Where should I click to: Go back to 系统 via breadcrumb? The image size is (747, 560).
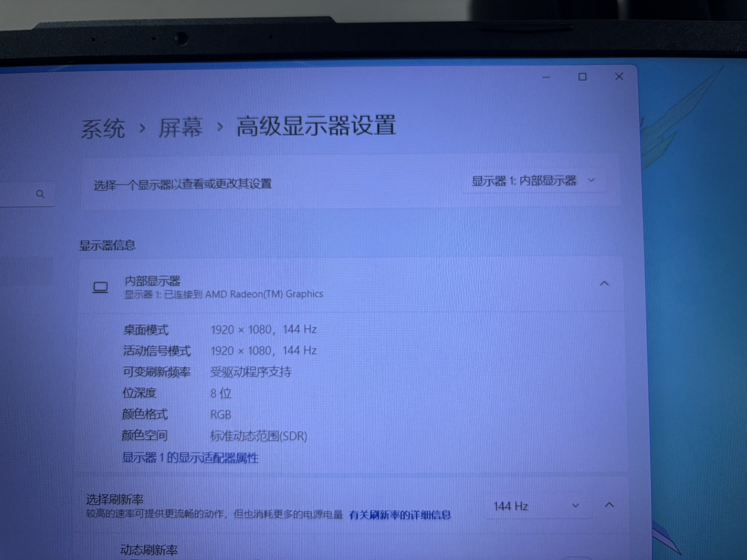[103, 129]
